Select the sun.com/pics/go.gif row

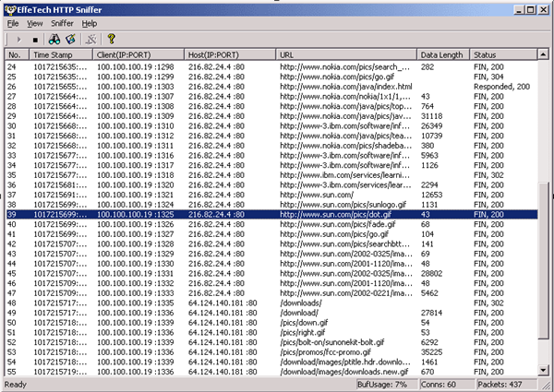(272, 234)
